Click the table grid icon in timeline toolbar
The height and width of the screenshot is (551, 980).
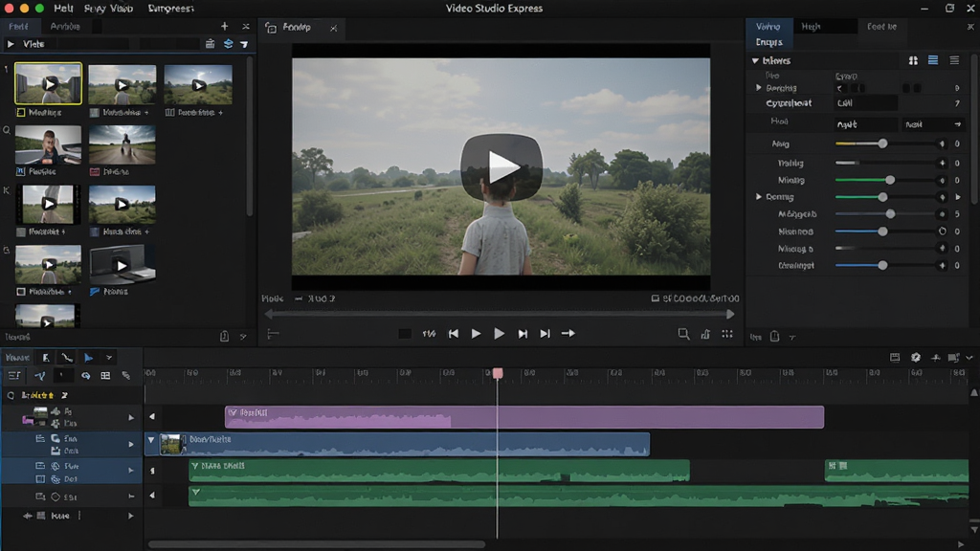[x=105, y=375]
